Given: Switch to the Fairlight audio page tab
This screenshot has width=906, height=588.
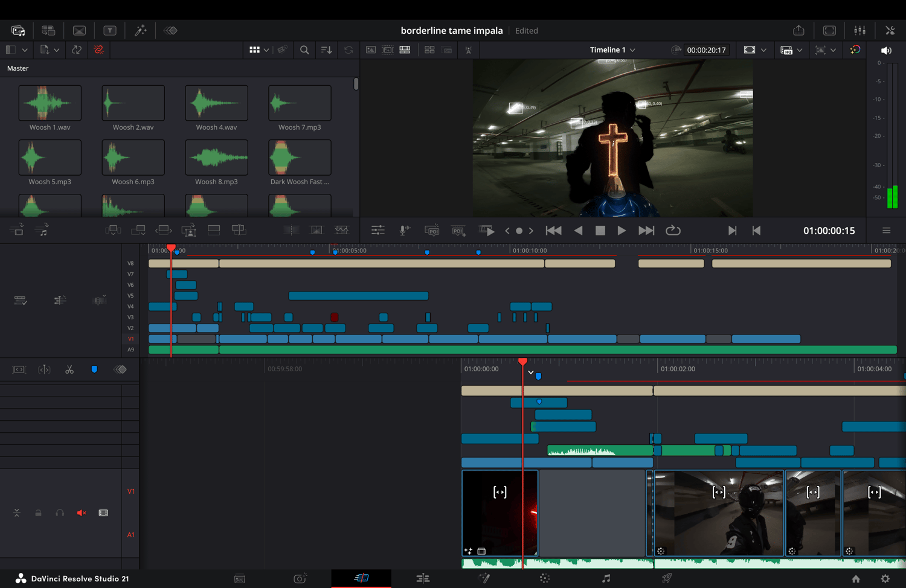Looking at the screenshot, I should coord(606,578).
